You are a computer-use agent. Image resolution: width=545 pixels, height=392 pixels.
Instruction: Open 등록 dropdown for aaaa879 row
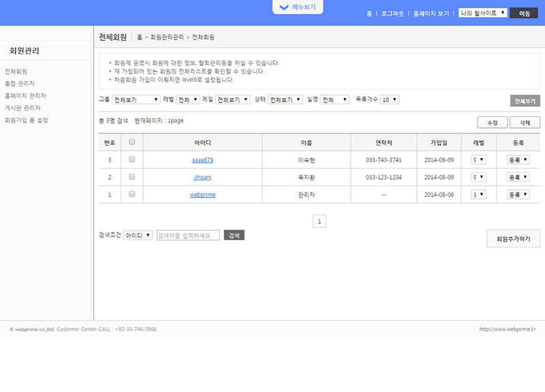point(518,160)
